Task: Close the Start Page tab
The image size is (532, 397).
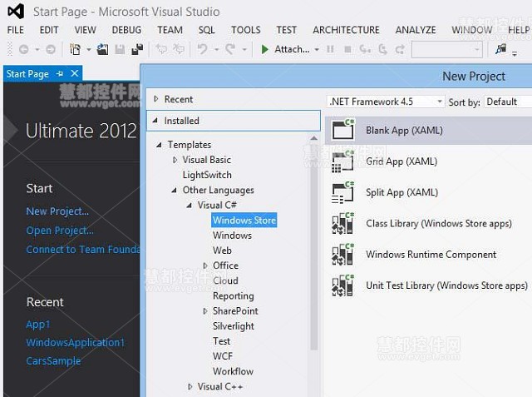Action: click(x=75, y=73)
